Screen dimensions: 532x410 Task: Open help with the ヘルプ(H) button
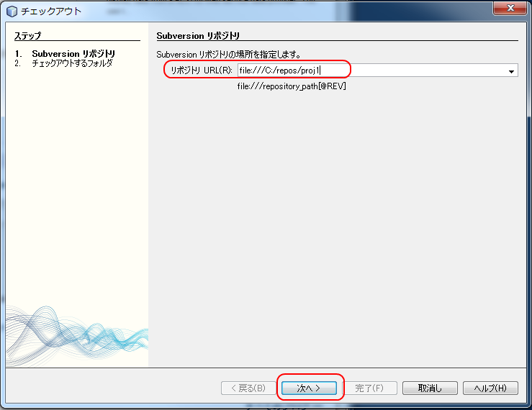[490, 388]
